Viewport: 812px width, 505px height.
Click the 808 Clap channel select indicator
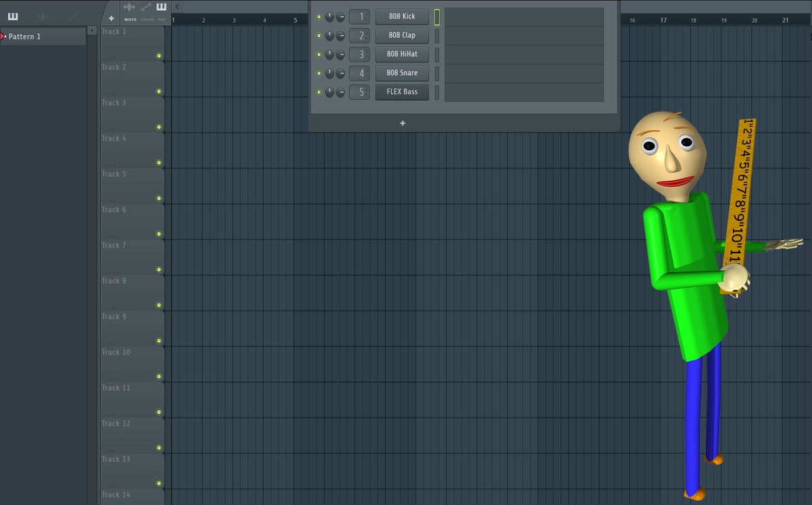(x=437, y=36)
